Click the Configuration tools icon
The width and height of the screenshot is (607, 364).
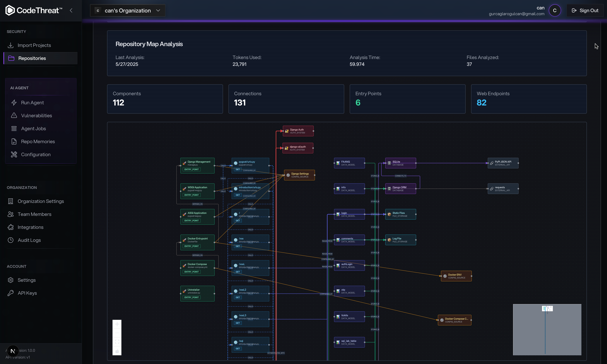point(14,155)
